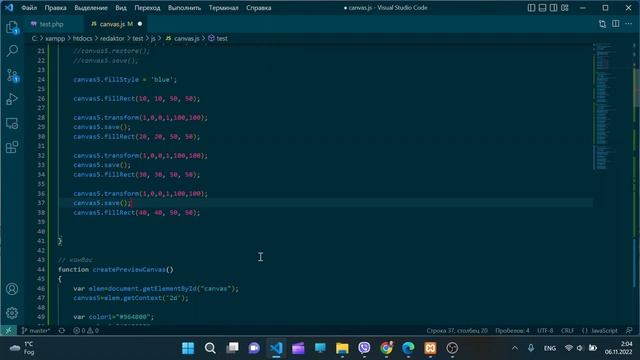Screen dimensions: 640x360
Task: Open the Extensions view
Action: point(12,147)
